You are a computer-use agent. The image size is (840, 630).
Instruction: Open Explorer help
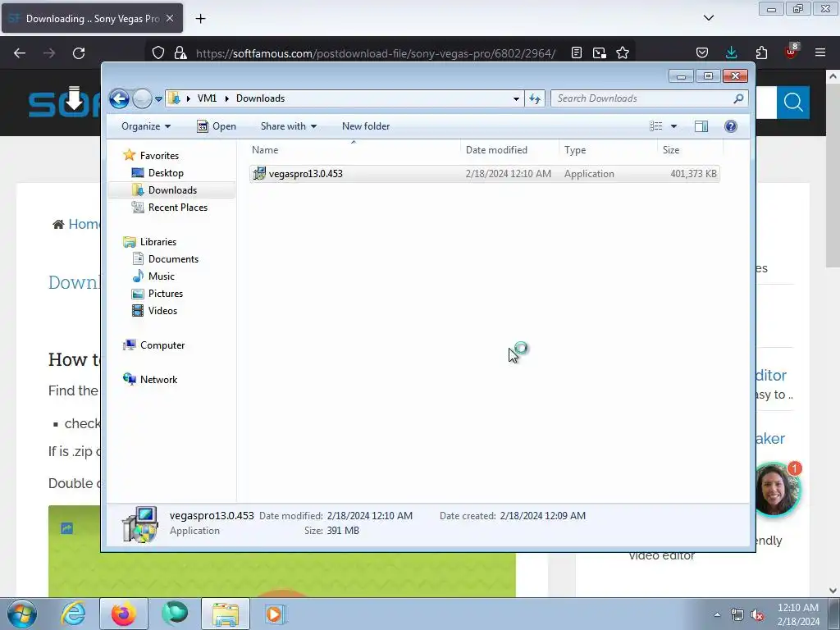[x=731, y=126]
